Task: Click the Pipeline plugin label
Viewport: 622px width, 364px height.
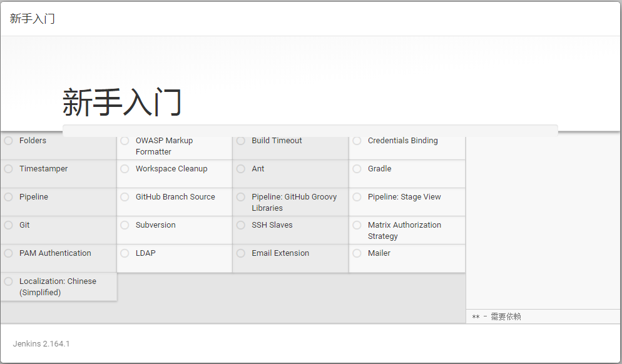Action: [x=34, y=196]
